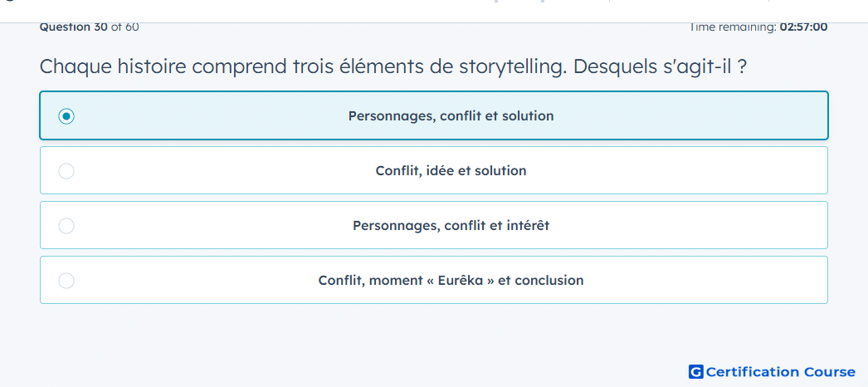This screenshot has width=868, height=387.
Task: Click the word 'Eurêka' in the fourth answer
Action: pos(459,281)
